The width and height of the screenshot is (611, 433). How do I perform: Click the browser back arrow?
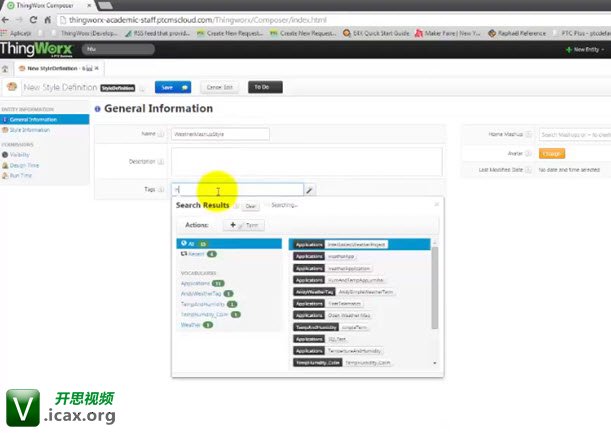point(5,20)
